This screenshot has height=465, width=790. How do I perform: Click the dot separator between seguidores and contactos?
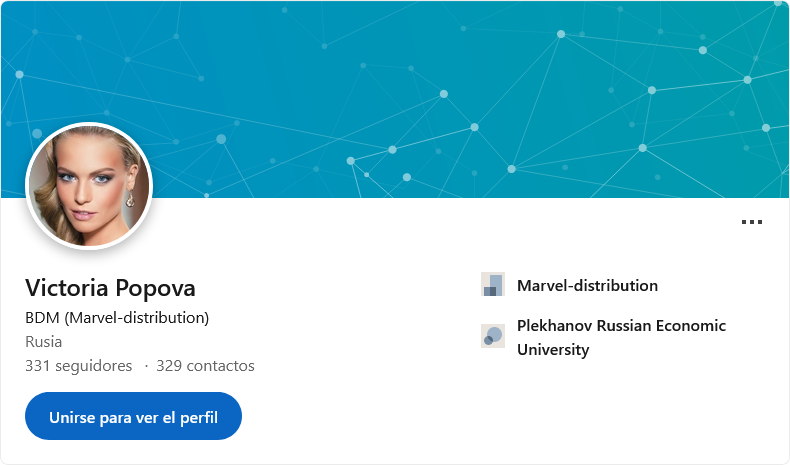pyautogui.click(x=146, y=367)
